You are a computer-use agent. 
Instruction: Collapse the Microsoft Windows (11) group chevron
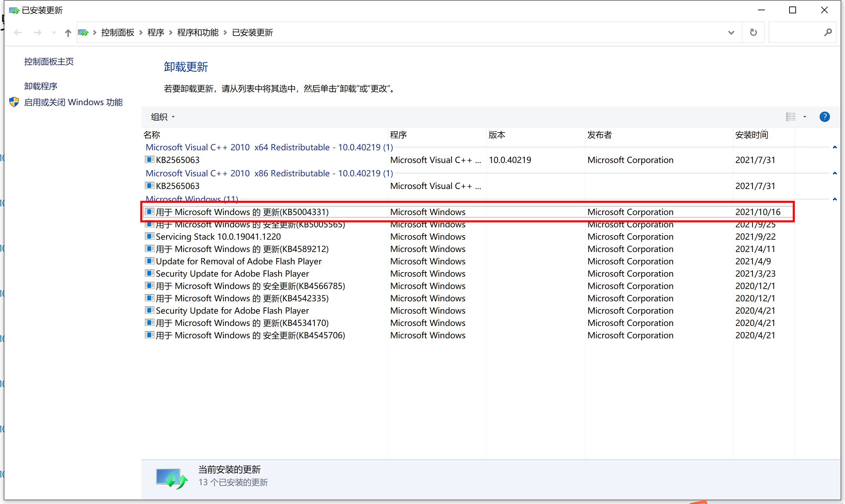pos(835,199)
